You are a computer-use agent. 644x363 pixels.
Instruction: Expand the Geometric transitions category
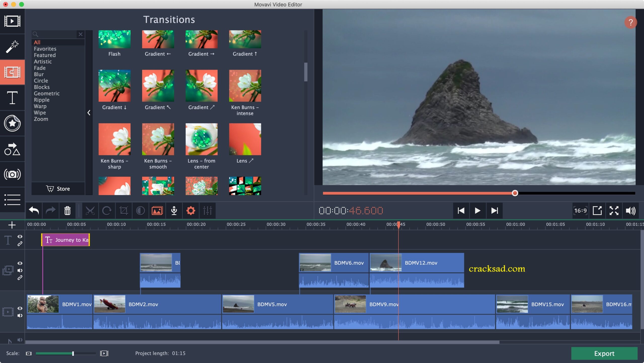pyautogui.click(x=47, y=93)
